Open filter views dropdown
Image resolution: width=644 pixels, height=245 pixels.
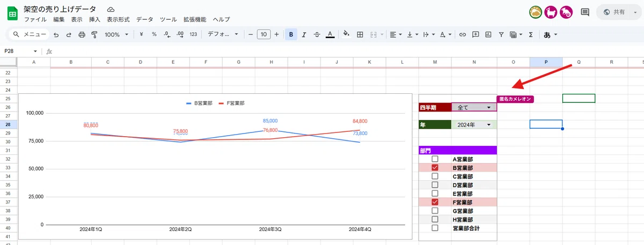[516, 34]
